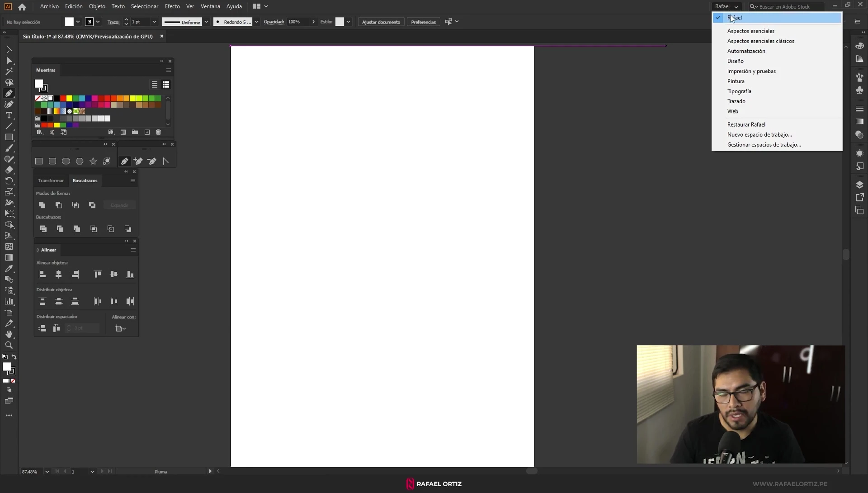Click the Preferencias button
Image resolution: width=868 pixels, height=493 pixels.
(x=423, y=22)
